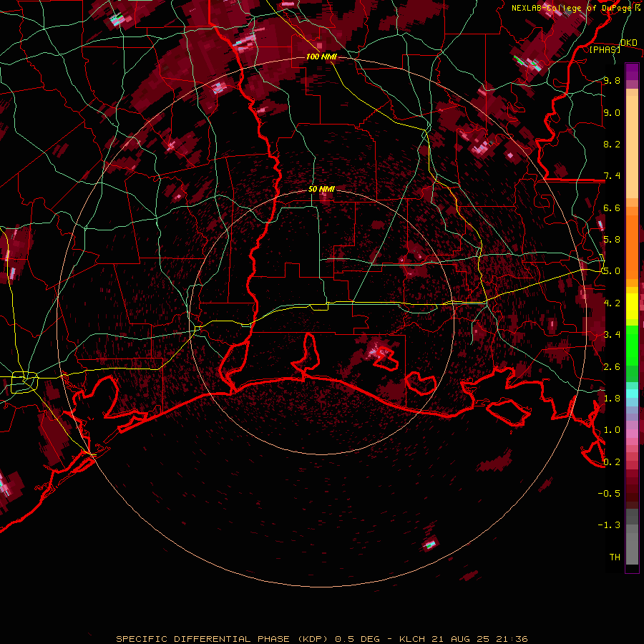This screenshot has height=644, width=644.
Task: Click the 4.2 value on the color scale
Action: [612, 303]
